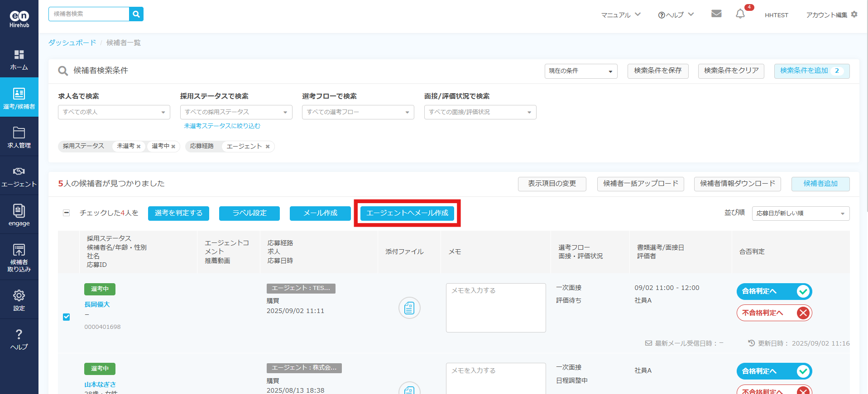The image size is (868, 394).
Task: Click the memo field for 長岡優大
Action: 496,308
